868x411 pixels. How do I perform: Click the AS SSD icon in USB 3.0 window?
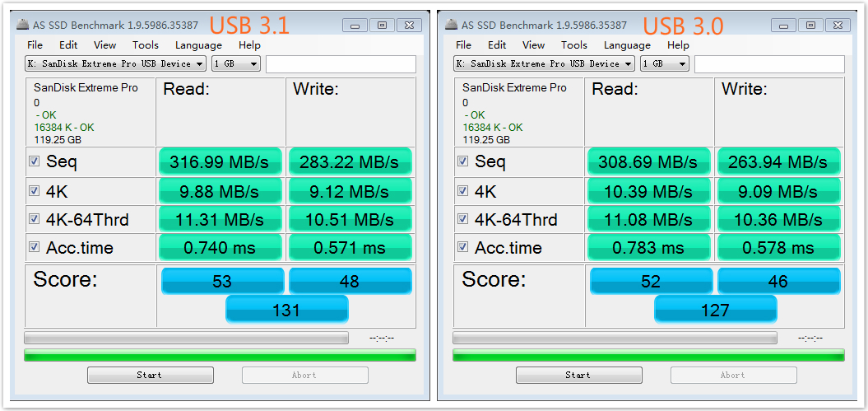pyautogui.click(x=451, y=25)
